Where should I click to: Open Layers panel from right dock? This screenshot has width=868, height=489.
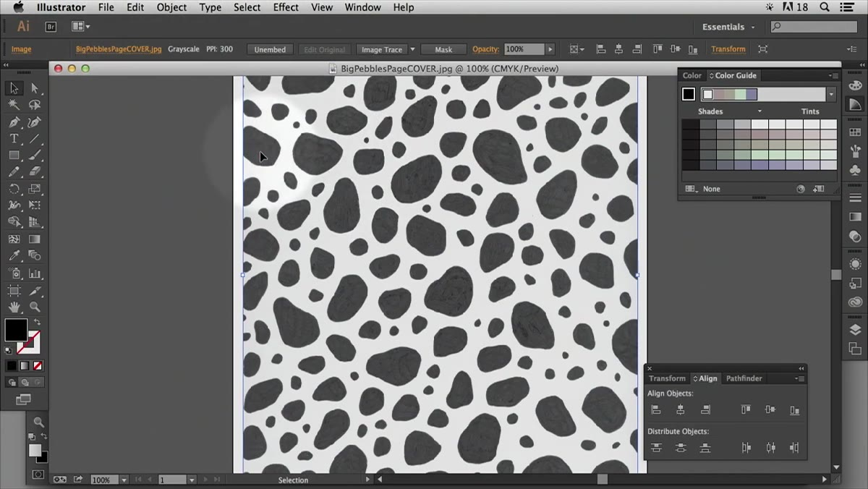pyautogui.click(x=855, y=330)
